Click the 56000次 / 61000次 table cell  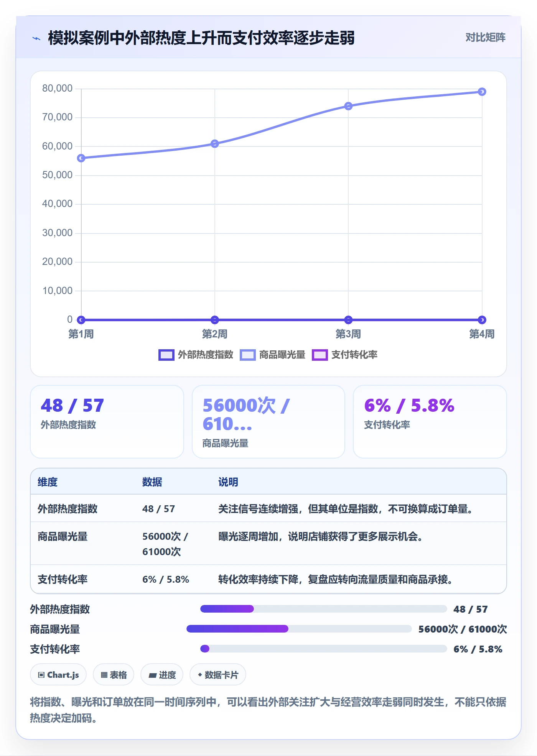[x=165, y=544]
